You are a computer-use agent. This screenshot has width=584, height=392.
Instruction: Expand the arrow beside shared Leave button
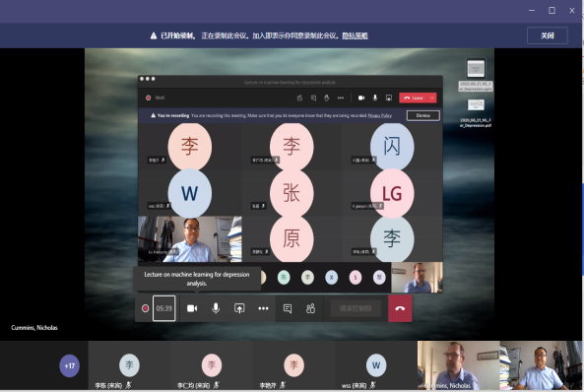432,98
